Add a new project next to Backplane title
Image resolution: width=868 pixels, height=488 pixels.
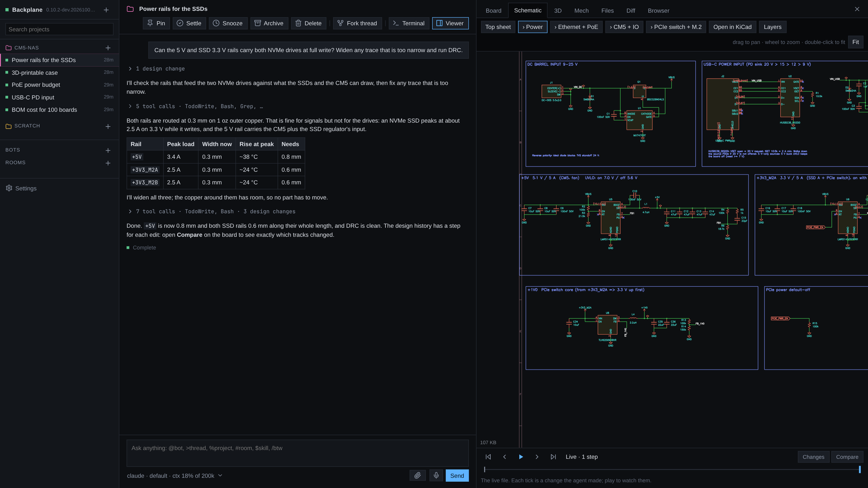pos(106,10)
